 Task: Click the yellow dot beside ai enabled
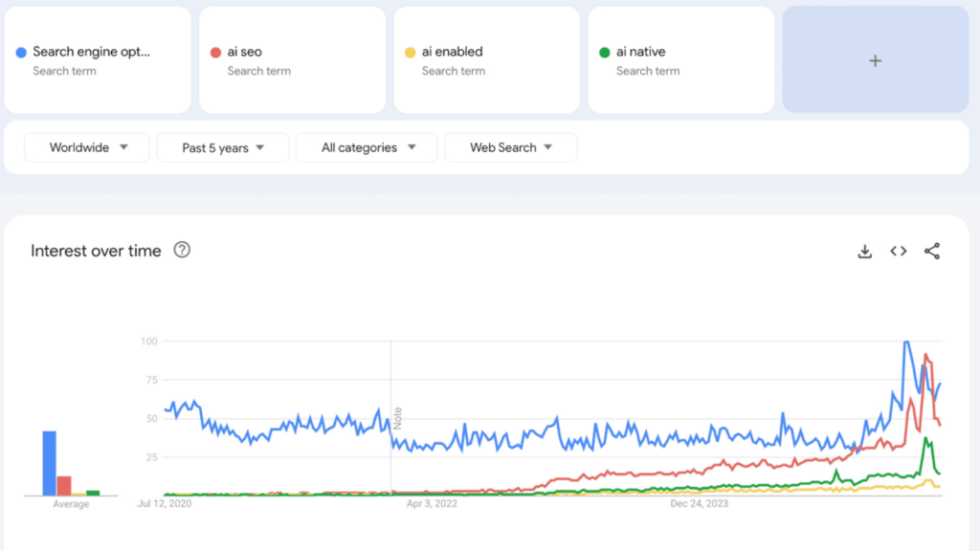click(410, 53)
